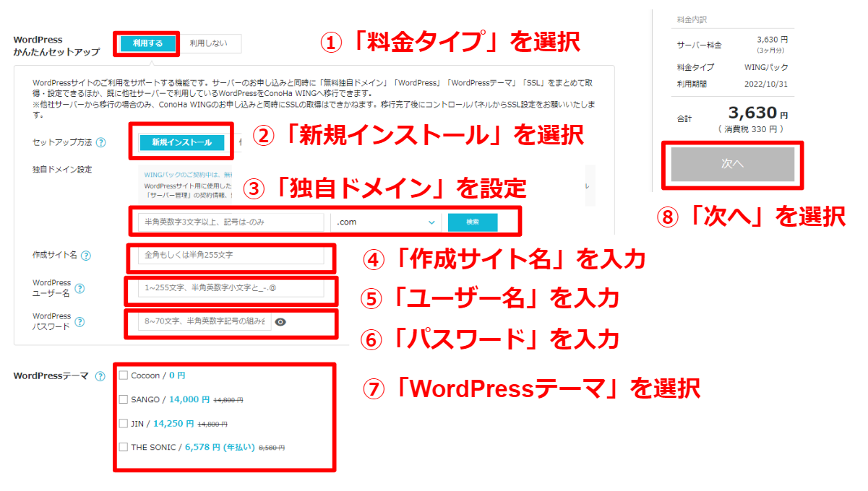The image size is (868, 491).
Task: Click help icon beside WordPressテーマ
Action: coord(100,376)
